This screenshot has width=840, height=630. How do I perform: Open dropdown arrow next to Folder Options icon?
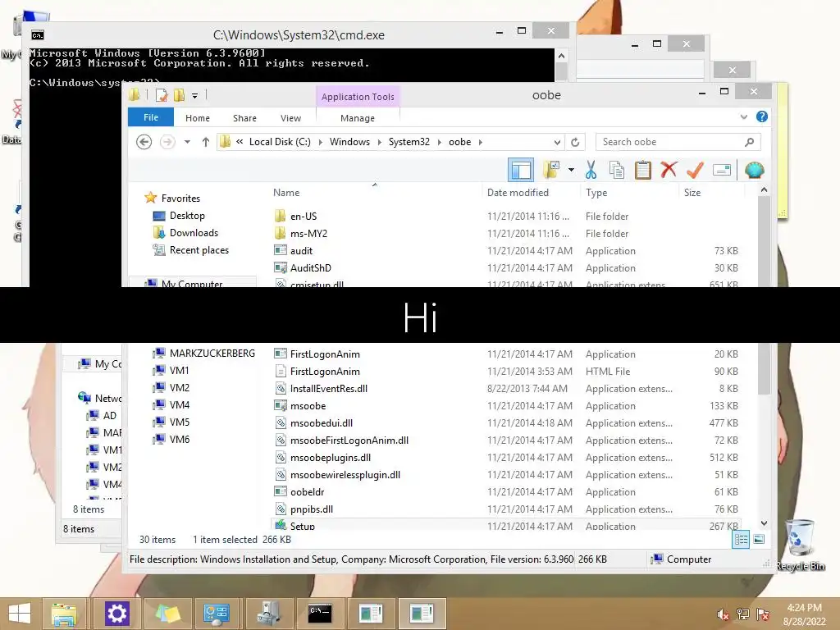[x=571, y=171]
